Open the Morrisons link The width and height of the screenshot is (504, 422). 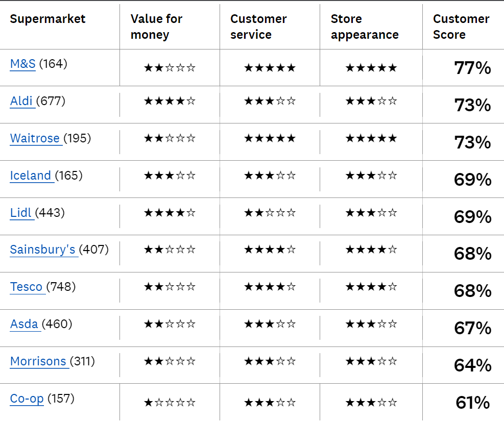click(x=38, y=361)
